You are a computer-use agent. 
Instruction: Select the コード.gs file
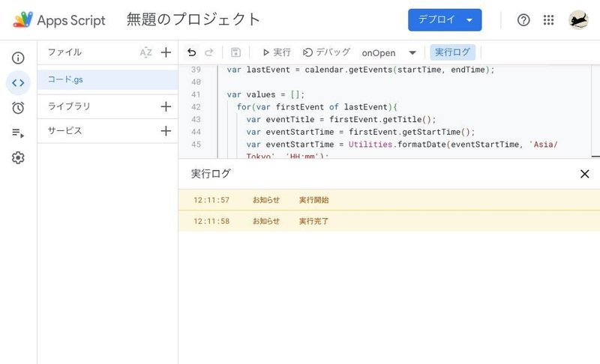(x=107, y=79)
